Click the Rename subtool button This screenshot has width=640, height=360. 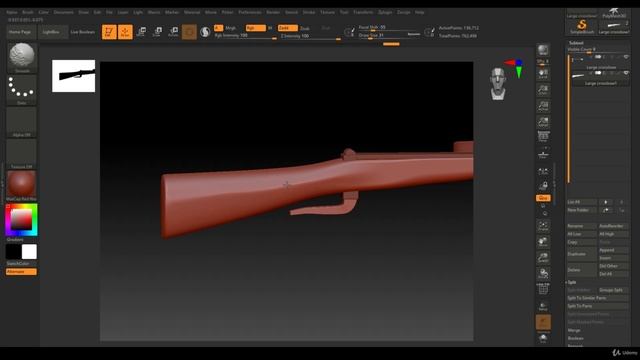tap(582, 226)
